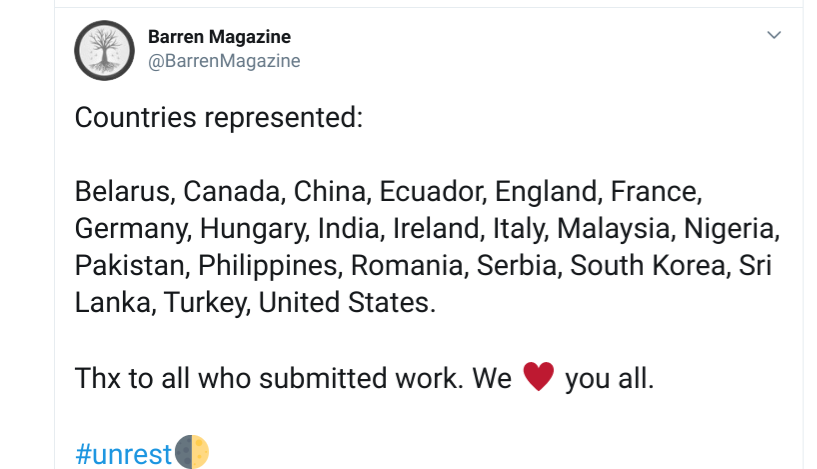
Task: Click the half-moon emoji after #unrest
Action: (192, 452)
